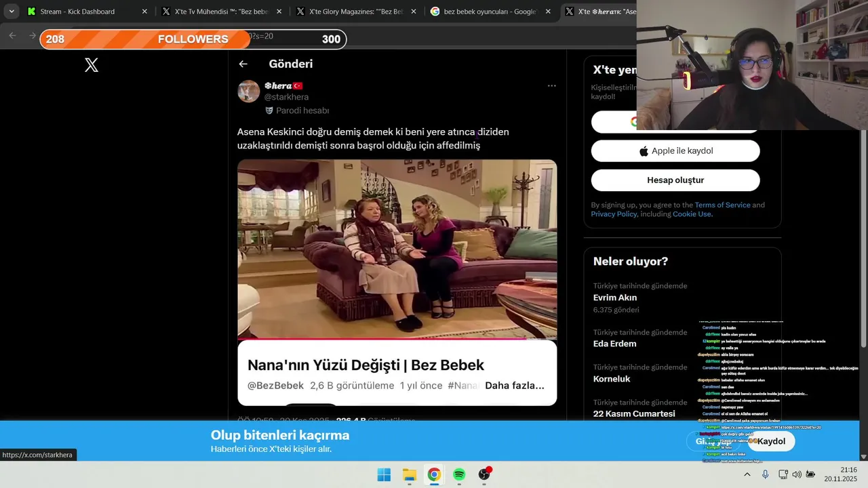
Task: Click the Nana'nın Yüzü Değişti title
Action: tap(366, 365)
